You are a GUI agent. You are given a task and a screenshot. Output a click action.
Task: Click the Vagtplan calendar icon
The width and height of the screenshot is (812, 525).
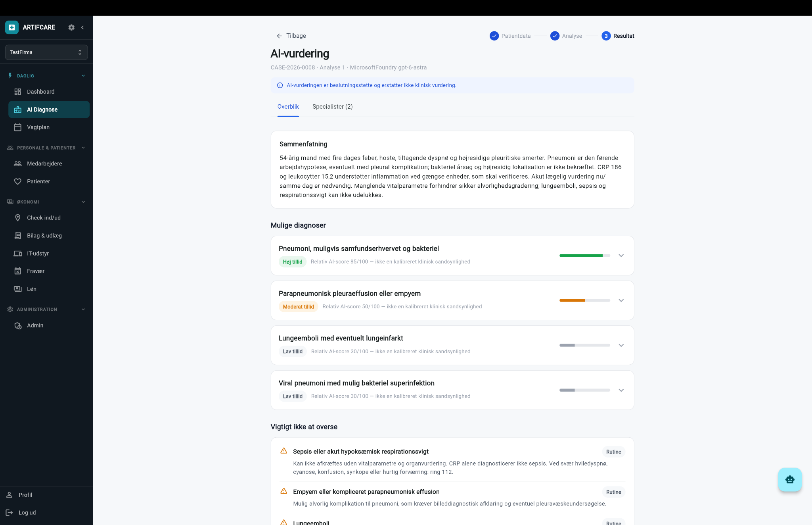pyautogui.click(x=18, y=127)
